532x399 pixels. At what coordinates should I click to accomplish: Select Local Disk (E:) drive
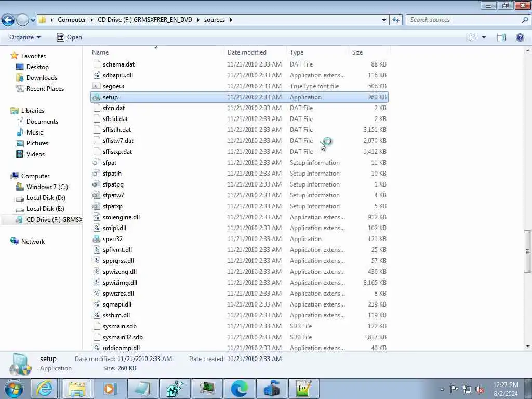point(45,209)
